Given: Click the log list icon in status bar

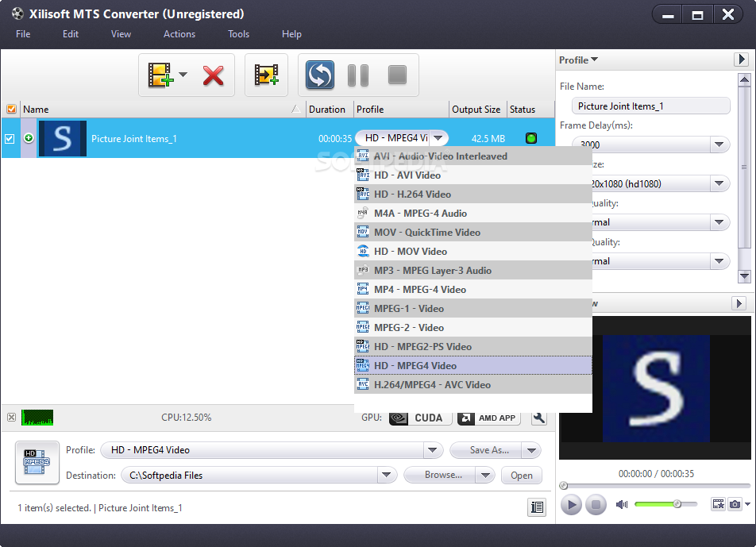Looking at the screenshot, I should click(x=537, y=507).
